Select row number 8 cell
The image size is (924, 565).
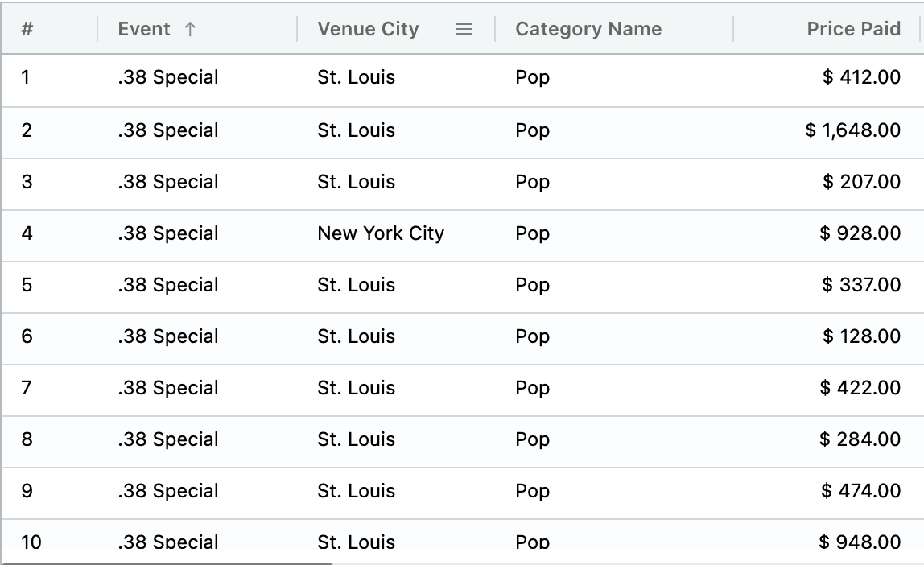(x=27, y=439)
